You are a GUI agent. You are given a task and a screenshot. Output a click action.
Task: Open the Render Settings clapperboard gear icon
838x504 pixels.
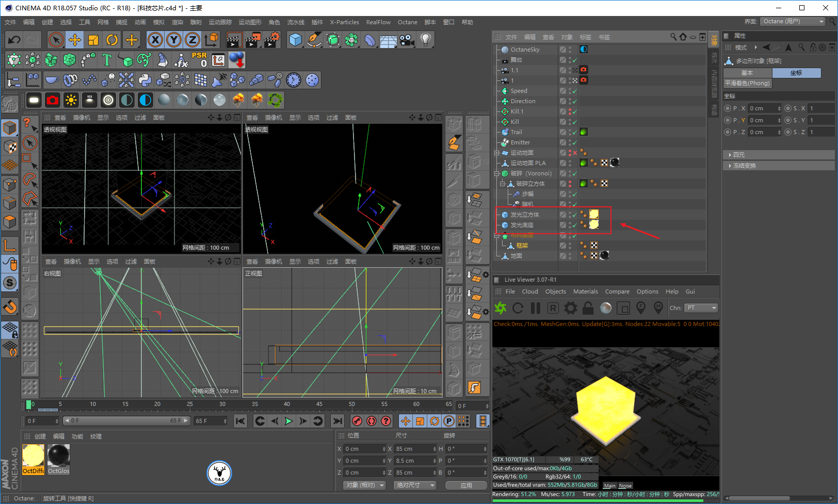pos(272,40)
